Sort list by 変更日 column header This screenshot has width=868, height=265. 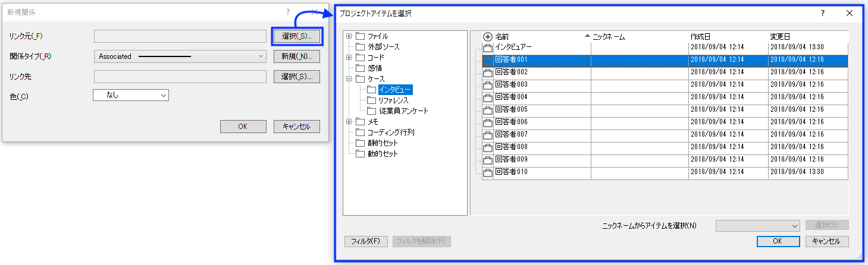tap(807, 37)
